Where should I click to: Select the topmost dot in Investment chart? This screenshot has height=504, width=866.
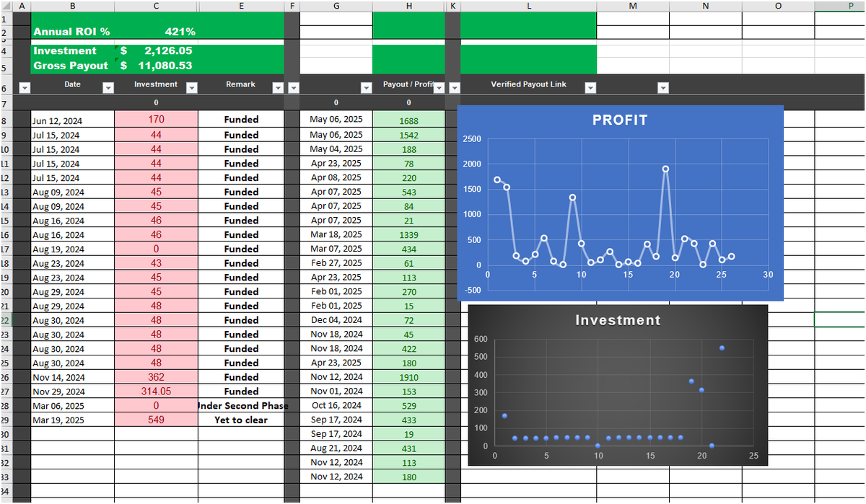pos(722,348)
